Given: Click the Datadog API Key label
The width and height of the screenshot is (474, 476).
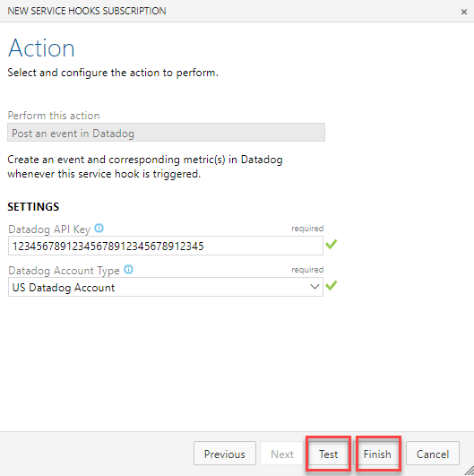Looking at the screenshot, I should coord(49,229).
